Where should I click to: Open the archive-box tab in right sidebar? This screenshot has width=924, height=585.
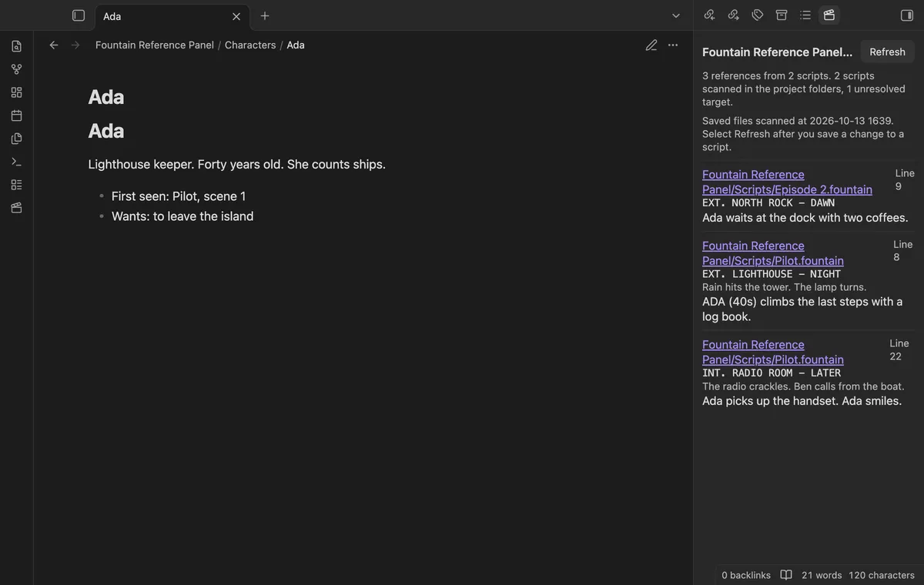[x=782, y=15]
